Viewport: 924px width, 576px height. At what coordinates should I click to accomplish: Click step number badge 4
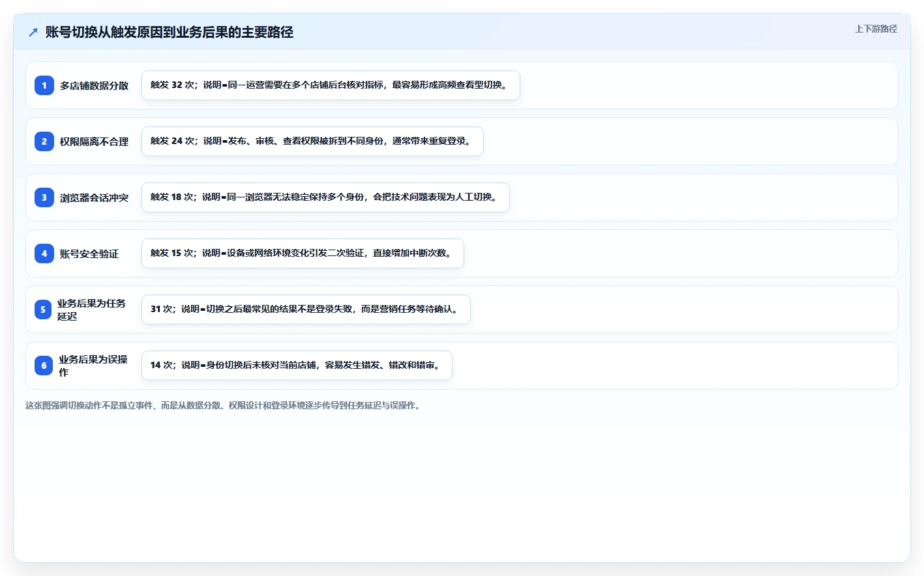(x=44, y=253)
